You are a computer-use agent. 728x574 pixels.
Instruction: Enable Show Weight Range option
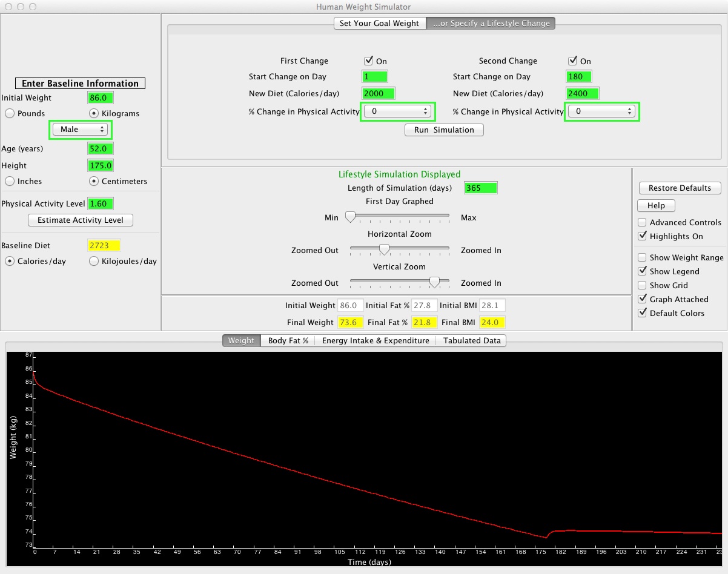point(642,258)
